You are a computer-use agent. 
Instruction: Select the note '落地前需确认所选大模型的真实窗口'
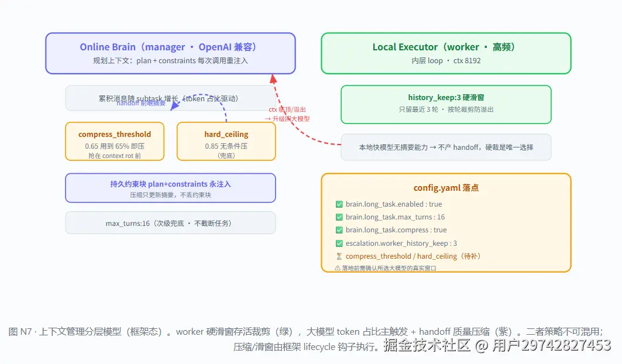coord(389,269)
